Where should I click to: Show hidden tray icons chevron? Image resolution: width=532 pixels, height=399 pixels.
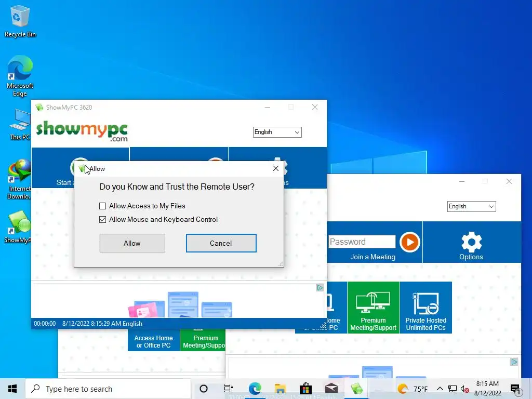[440, 389]
